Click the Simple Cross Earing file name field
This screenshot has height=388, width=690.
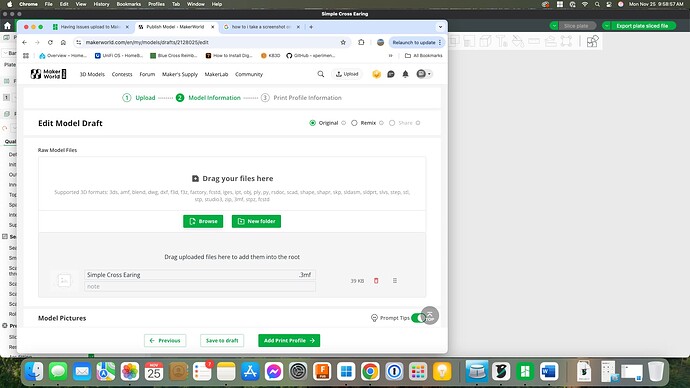pos(200,275)
